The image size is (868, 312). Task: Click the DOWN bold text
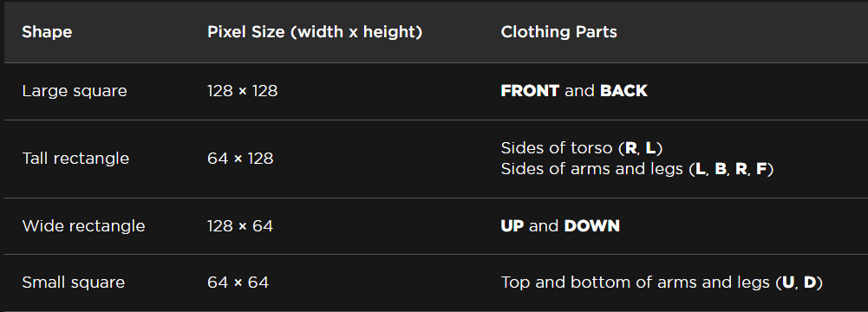point(591,226)
